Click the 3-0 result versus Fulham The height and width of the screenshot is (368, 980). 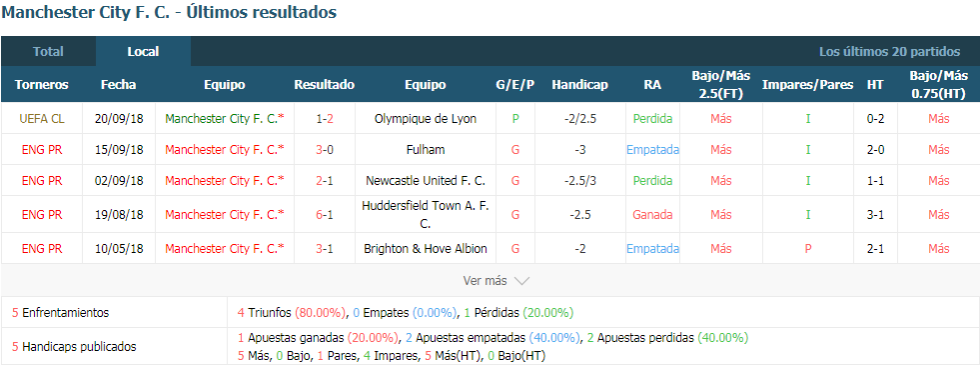[325, 150]
